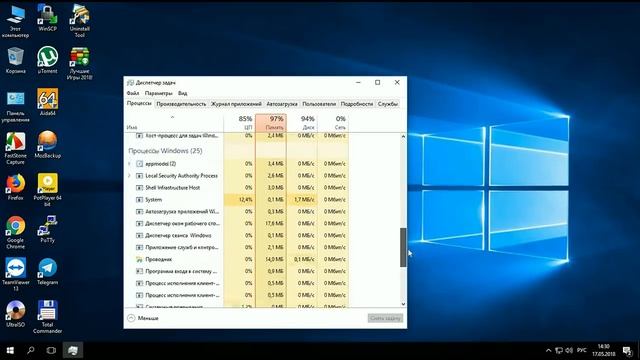Launch Google Chrome from the desktop
This screenshot has width=640, height=360.
[x=16, y=233]
